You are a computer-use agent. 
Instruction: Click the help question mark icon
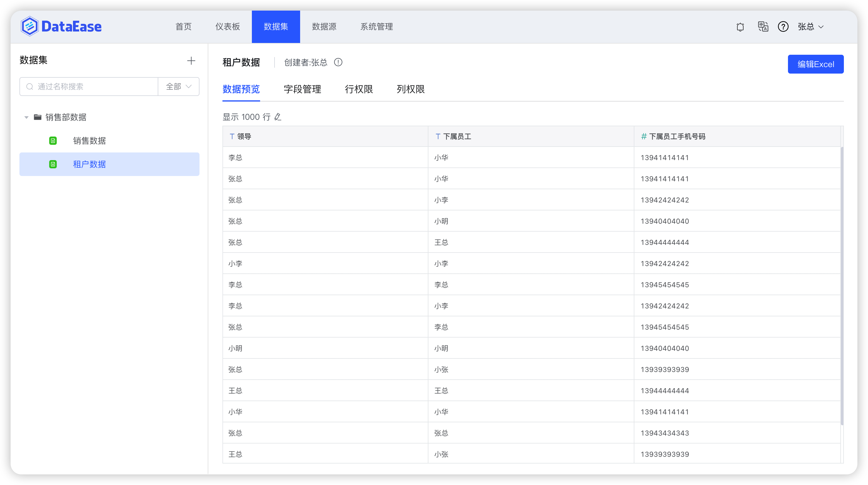coord(783,26)
